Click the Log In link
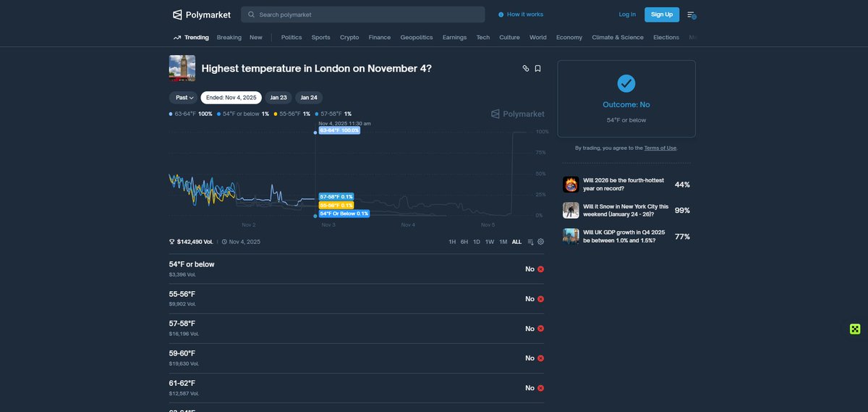Image resolution: width=868 pixels, height=412 pixels. click(627, 14)
